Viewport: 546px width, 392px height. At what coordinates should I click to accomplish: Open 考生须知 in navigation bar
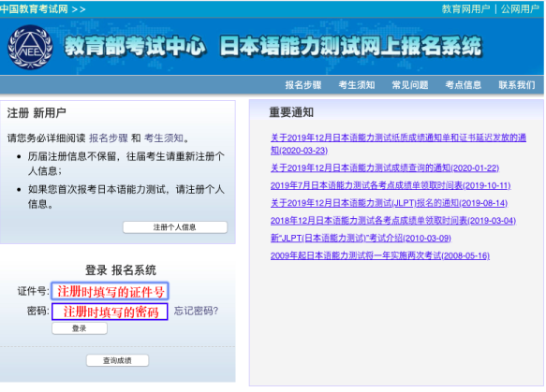(x=357, y=85)
